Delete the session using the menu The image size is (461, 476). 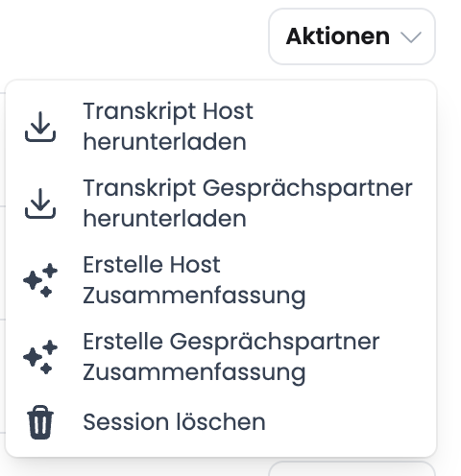pyautogui.click(x=221, y=422)
